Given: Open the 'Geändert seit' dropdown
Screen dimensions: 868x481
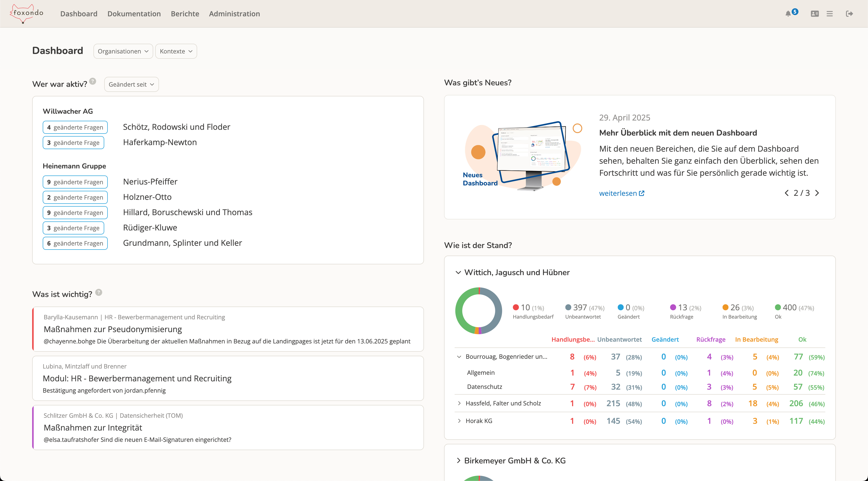Looking at the screenshot, I should (x=131, y=85).
